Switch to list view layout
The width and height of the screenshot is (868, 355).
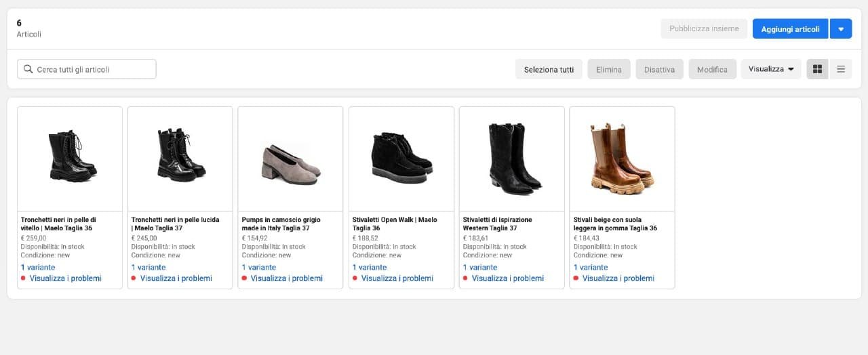coord(841,69)
